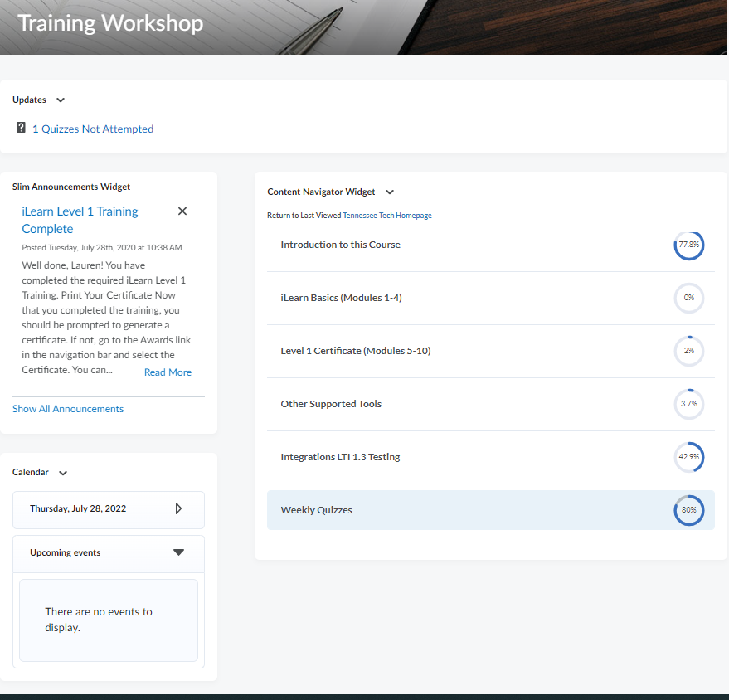Go to next day in Calendar
729x700 pixels.
(178, 508)
